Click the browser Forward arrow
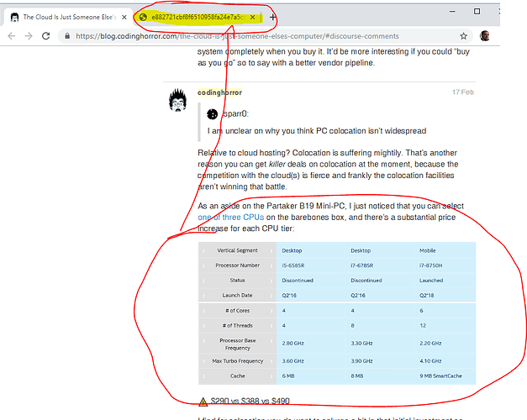This screenshot has height=420, width=527. (x=29, y=36)
